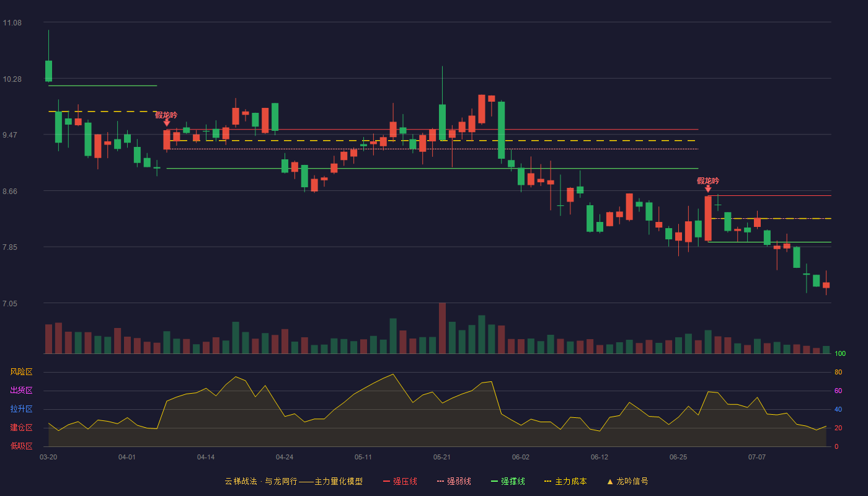
Task: Click the 40 indicator scale label
Action: (838, 409)
